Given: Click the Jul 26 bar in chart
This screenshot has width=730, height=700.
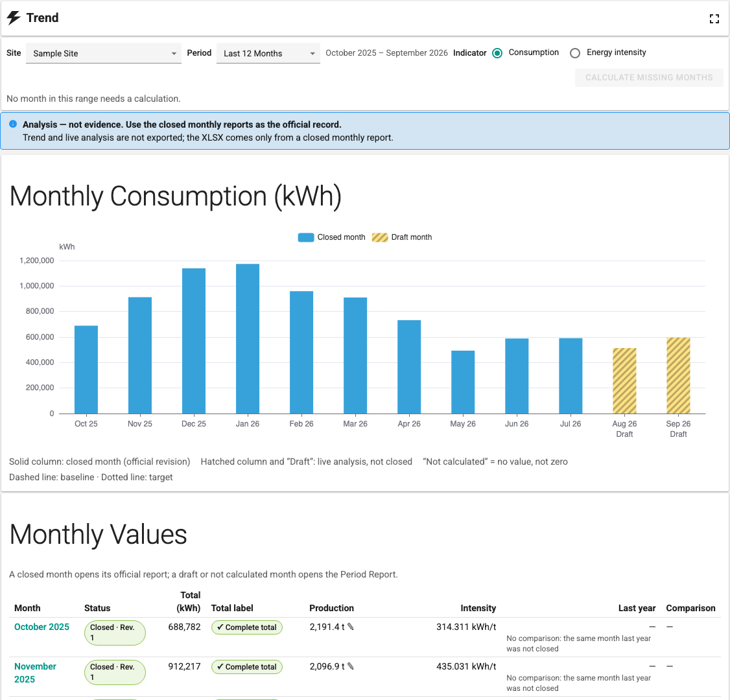Looking at the screenshot, I should [571, 375].
